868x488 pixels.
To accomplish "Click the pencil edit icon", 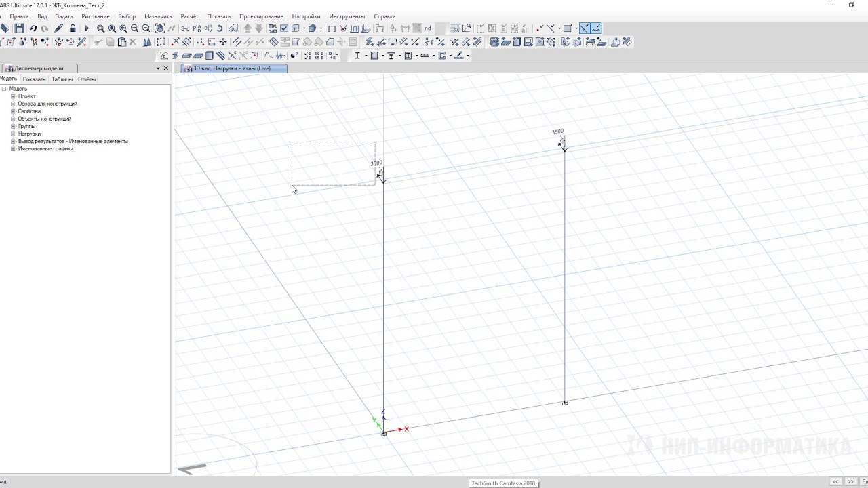I will pyautogui.click(x=58, y=28).
